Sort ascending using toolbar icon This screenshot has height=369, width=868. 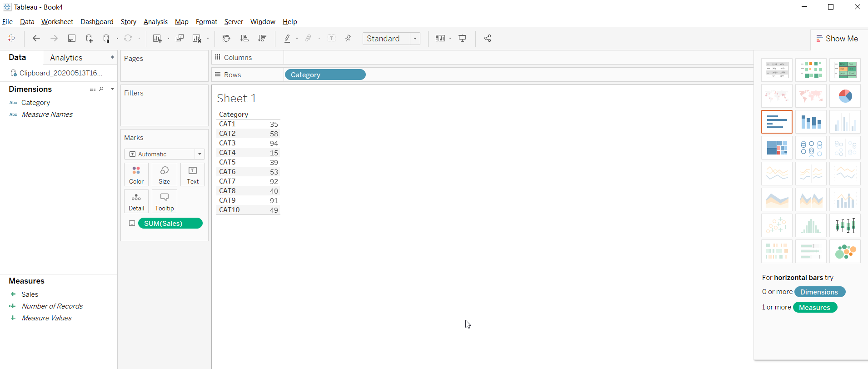coord(244,39)
